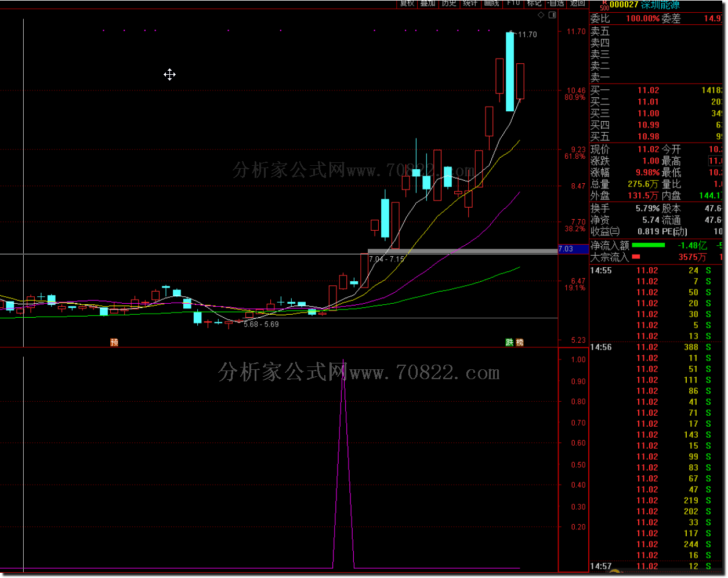Screen dimensions: 728x578
Task: Select the 画线 draw-line button
Action: (491, 3)
